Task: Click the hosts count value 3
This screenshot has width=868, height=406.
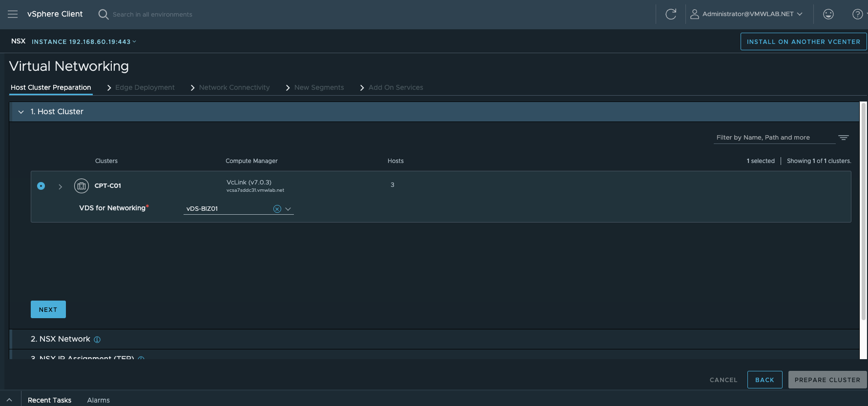Action: coord(393,185)
